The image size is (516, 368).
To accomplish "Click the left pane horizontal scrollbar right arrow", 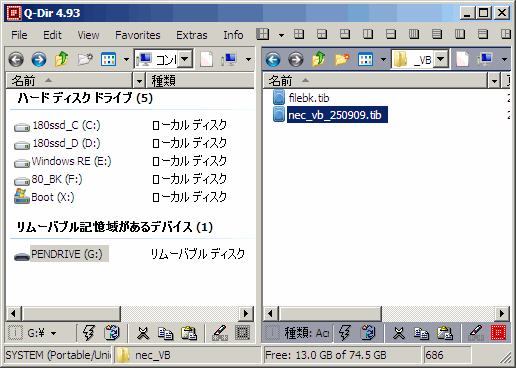I will click(246, 314).
